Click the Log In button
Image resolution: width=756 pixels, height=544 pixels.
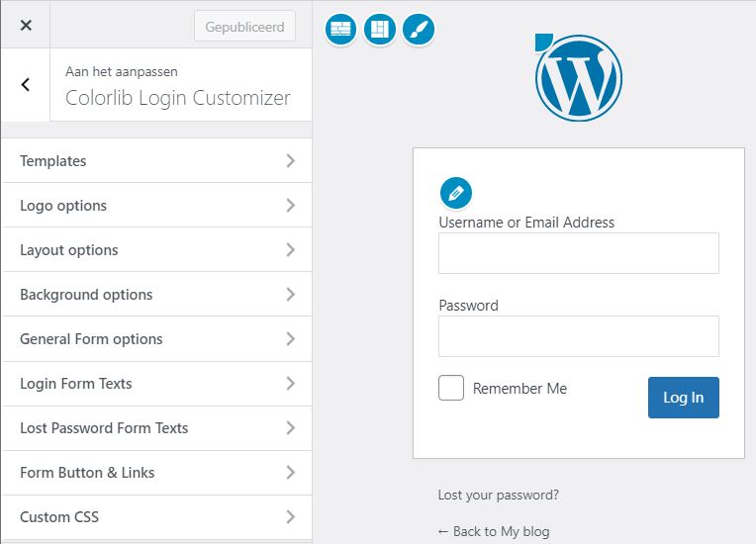click(x=683, y=398)
